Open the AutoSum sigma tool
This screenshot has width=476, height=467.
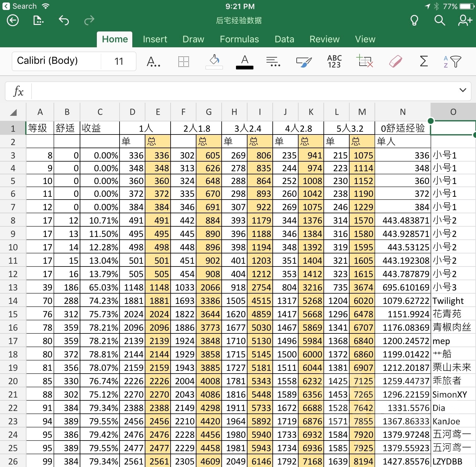(424, 61)
